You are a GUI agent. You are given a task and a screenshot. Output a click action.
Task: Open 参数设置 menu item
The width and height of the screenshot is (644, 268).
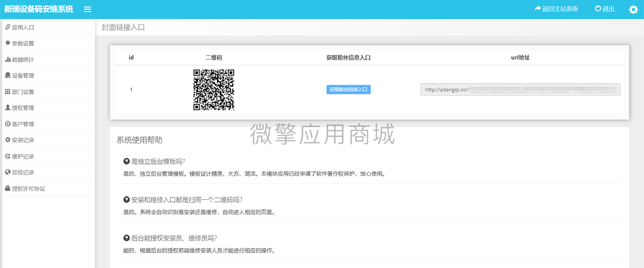click(48, 43)
